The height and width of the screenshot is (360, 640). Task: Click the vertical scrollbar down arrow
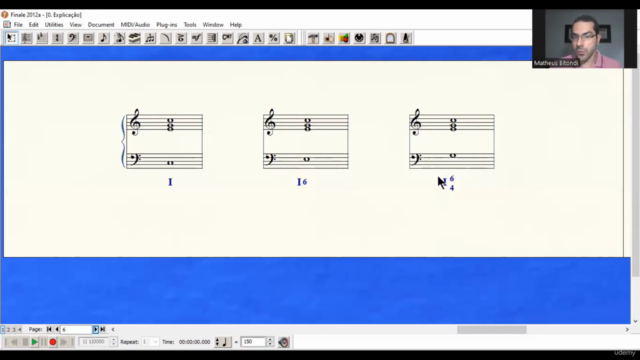coord(636,321)
